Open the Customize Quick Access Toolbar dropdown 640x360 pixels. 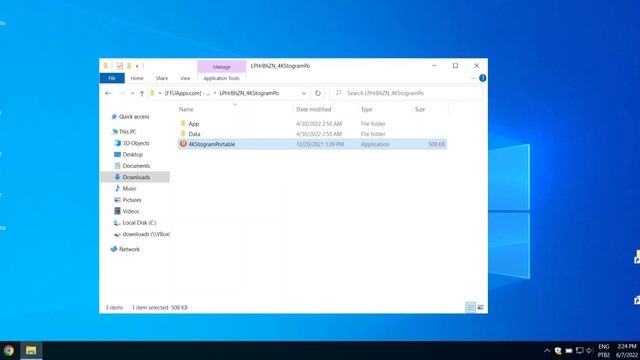point(137,66)
